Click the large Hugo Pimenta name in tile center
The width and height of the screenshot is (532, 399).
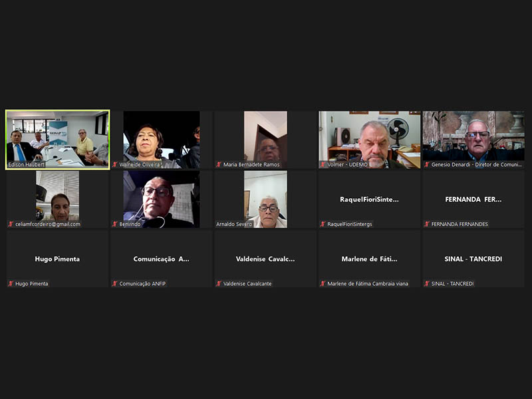57,259
